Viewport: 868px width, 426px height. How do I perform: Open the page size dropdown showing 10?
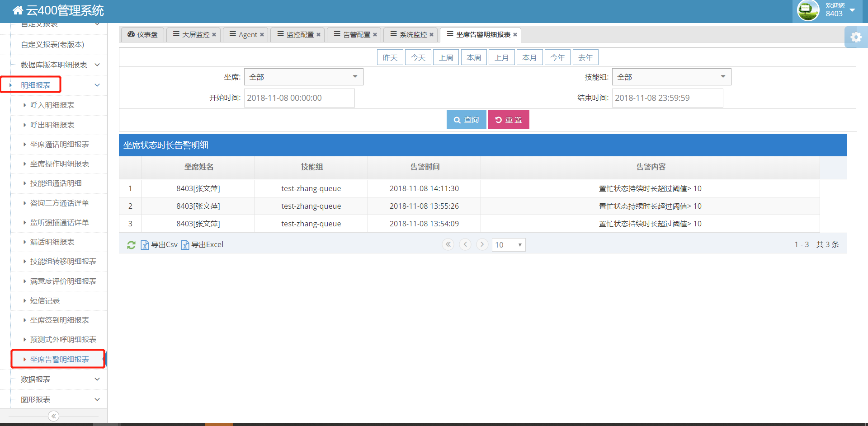pos(509,245)
